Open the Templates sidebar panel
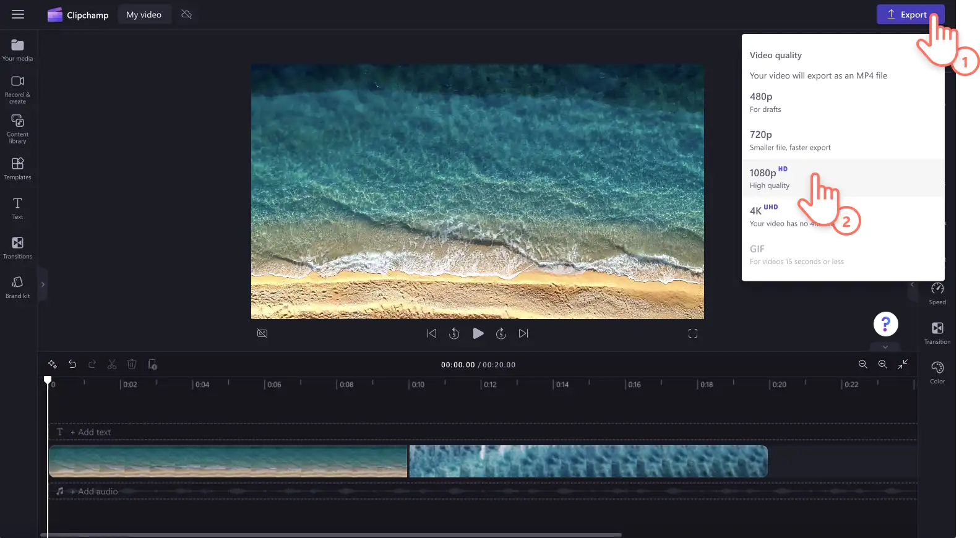The height and width of the screenshot is (538, 980). (17, 168)
